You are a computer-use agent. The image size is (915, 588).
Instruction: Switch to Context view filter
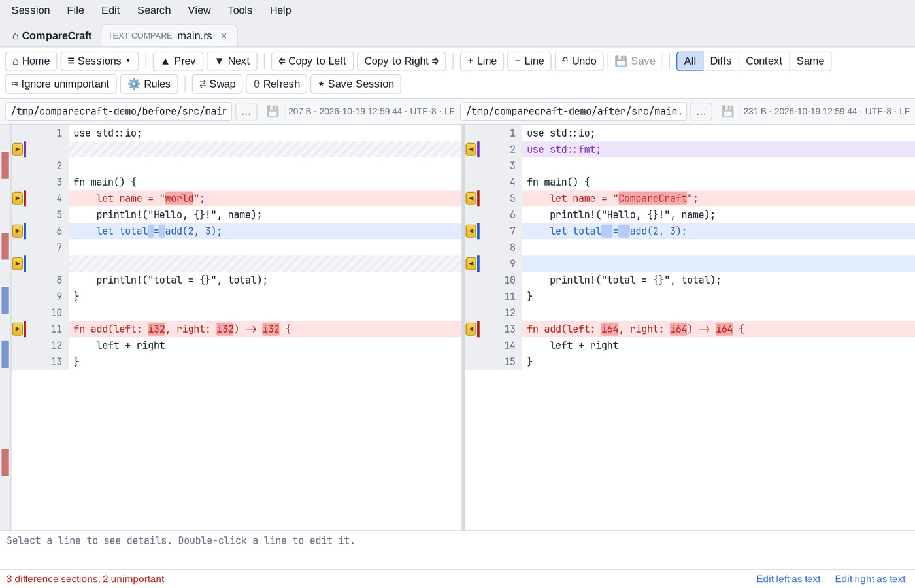(x=763, y=61)
